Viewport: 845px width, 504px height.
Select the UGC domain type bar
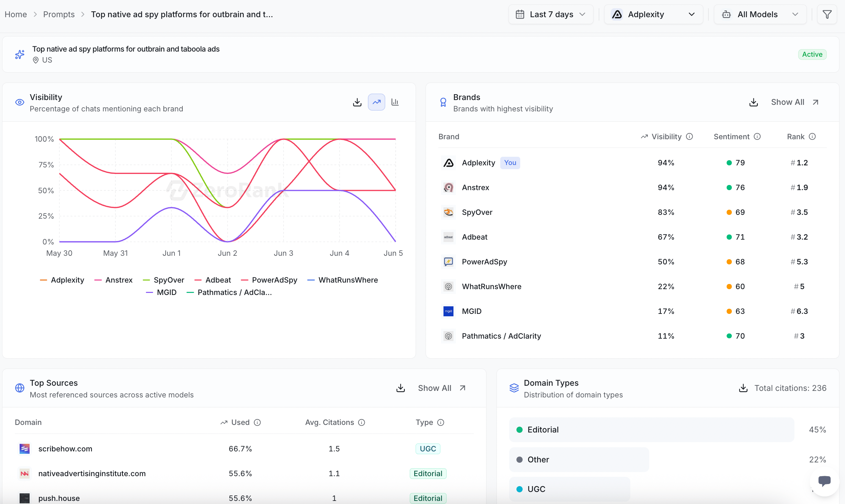[x=570, y=489]
